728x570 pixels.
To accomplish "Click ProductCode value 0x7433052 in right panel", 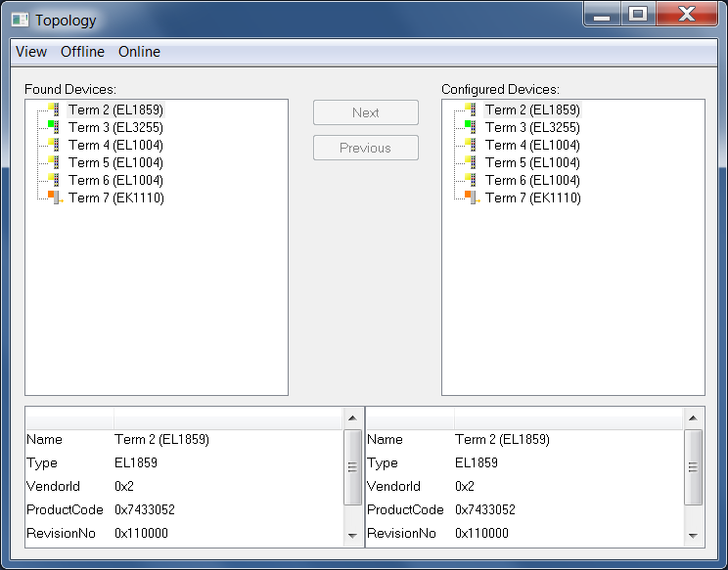I will point(485,509).
